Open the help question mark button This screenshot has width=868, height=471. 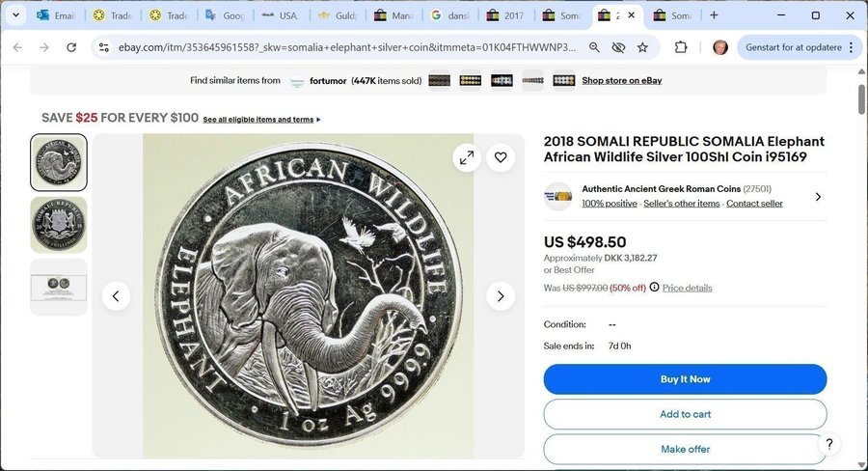(828, 444)
